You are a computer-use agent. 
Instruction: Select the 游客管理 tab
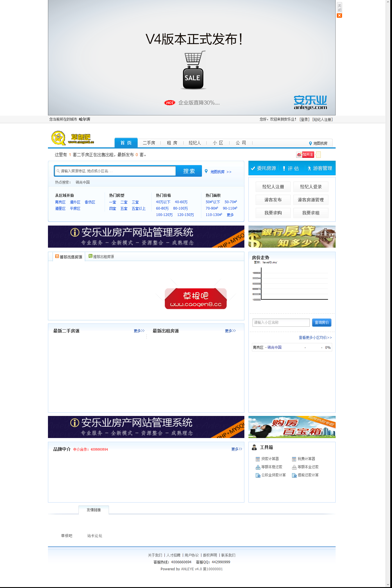pos(320,168)
